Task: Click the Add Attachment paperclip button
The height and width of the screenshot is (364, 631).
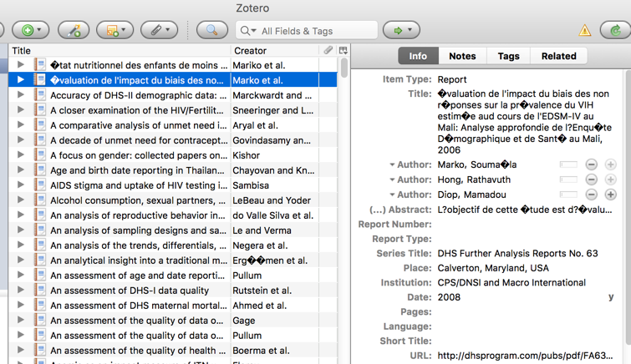Action: point(157,31)
